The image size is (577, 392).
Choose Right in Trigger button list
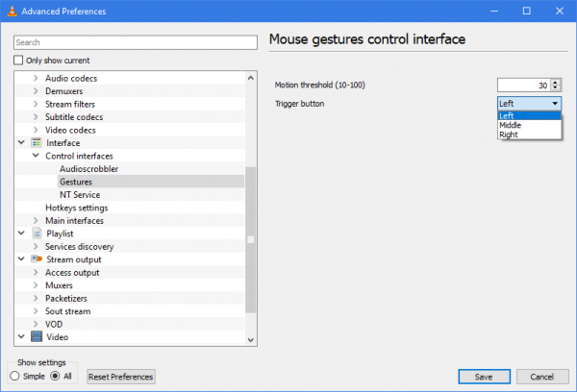point(529,135)
